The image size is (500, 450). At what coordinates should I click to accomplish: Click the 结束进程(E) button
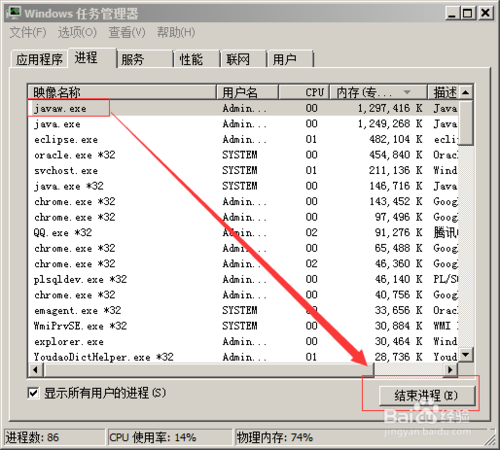(427, 396)
